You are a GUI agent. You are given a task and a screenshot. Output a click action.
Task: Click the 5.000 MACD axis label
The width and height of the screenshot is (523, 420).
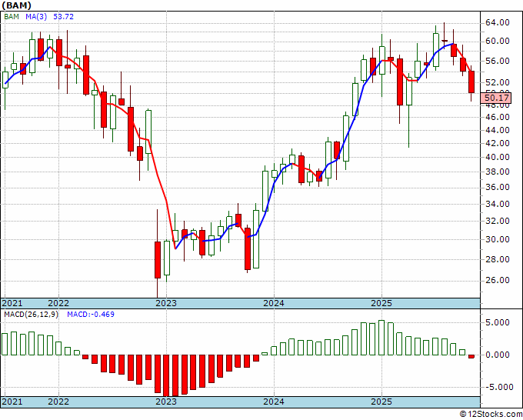pos(498,322)
